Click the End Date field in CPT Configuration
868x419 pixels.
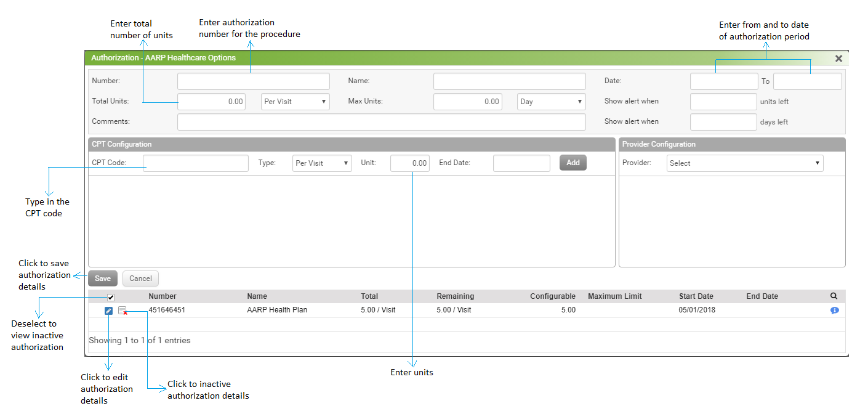pyautogui.click(x=521, y=163)
